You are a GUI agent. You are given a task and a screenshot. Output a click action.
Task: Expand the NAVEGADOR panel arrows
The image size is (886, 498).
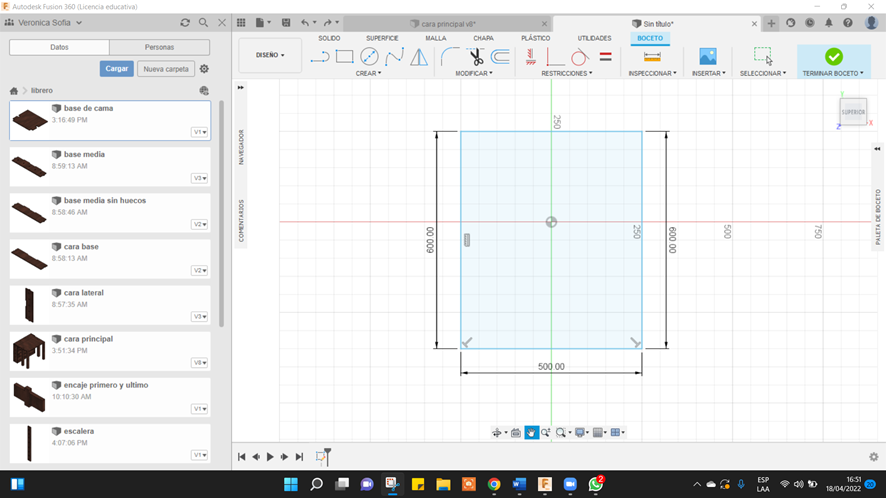[240, 88]
